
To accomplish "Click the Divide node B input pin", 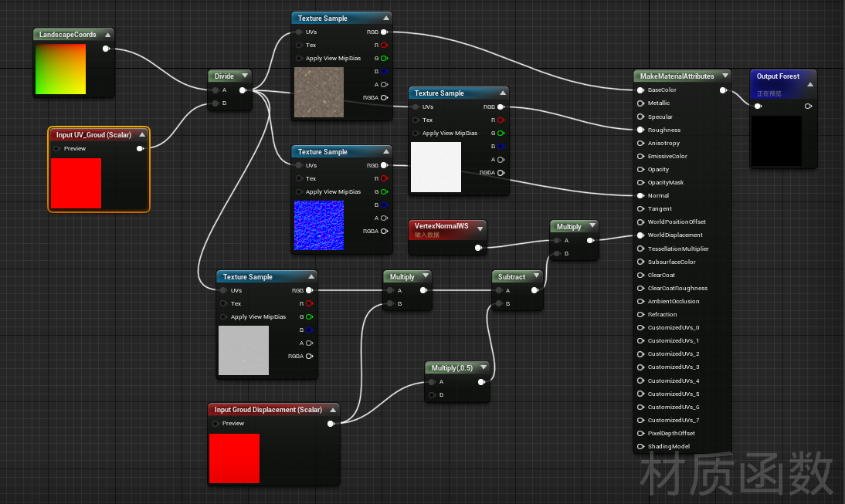I will click(216, 103).
